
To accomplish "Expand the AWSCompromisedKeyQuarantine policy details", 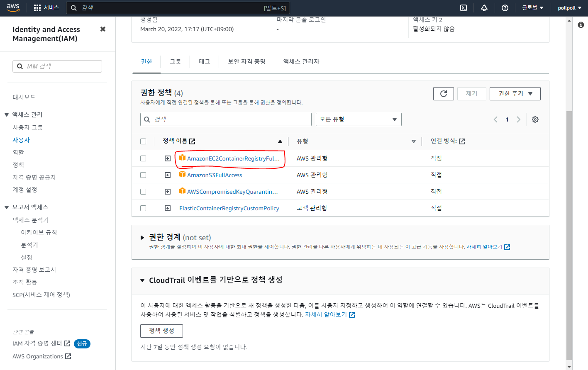I will (168, 192).
